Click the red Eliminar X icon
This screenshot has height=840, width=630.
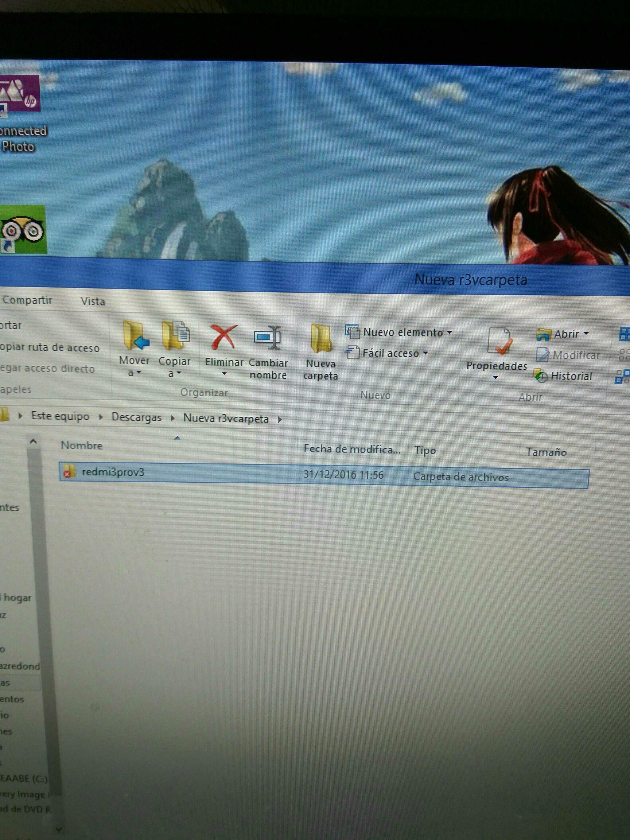click(223, 337)
